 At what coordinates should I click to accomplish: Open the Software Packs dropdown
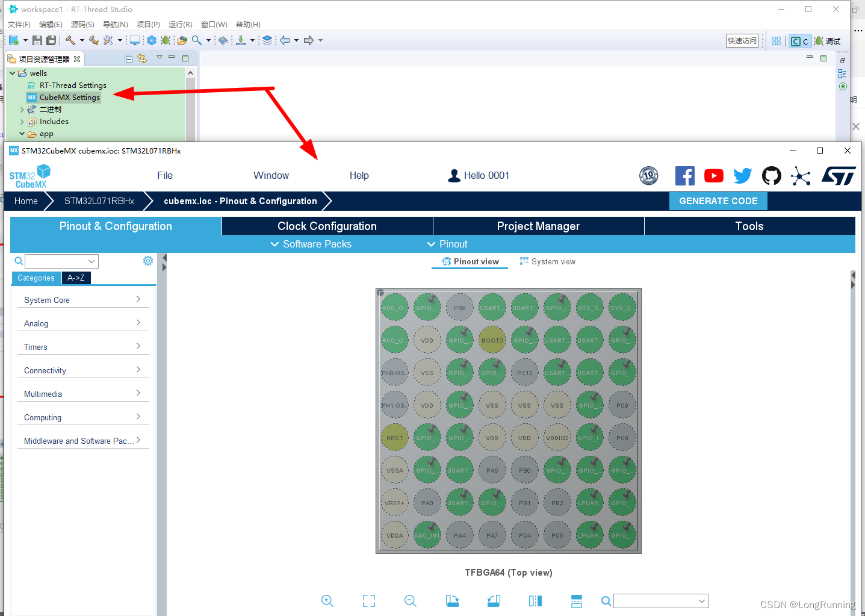pos(311,244)
